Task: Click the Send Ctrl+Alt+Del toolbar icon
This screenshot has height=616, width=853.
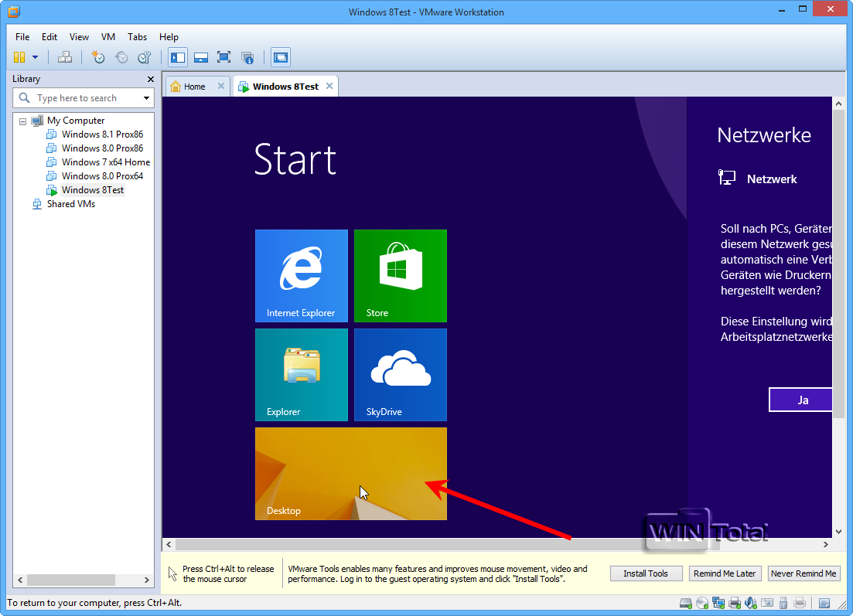Action: pos(65,57)
